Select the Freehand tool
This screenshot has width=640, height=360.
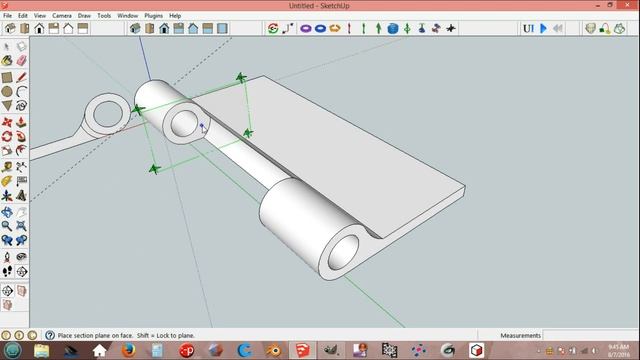click(21, 106)
